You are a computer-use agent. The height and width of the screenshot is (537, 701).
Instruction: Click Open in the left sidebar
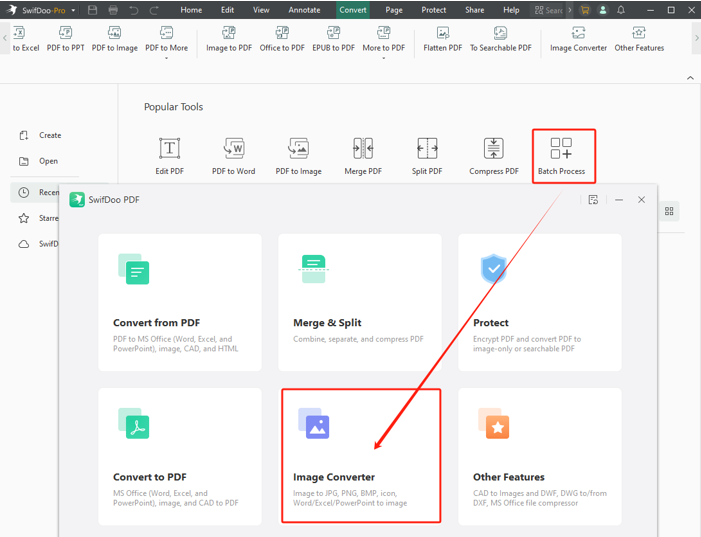point(38,161)
